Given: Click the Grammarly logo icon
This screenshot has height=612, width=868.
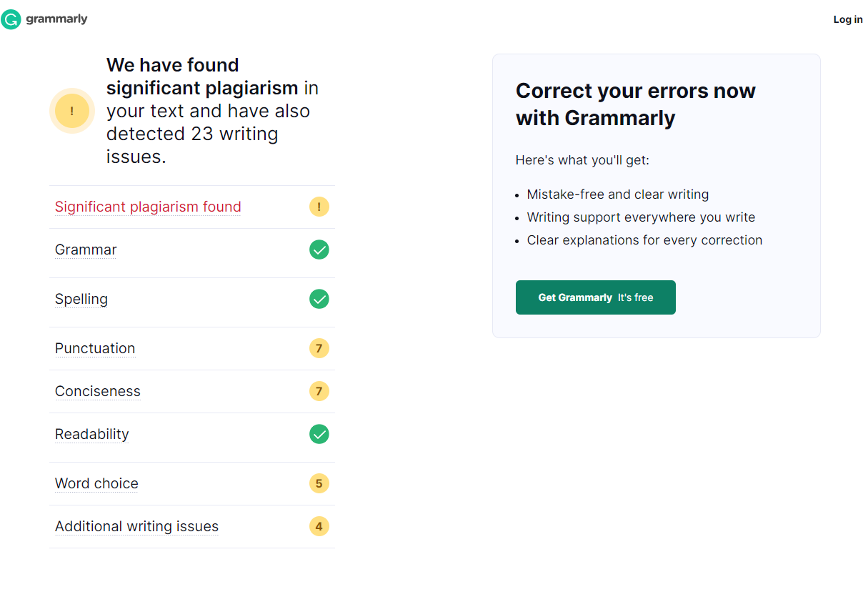Looking at the screenshot, I should point(11,19).
